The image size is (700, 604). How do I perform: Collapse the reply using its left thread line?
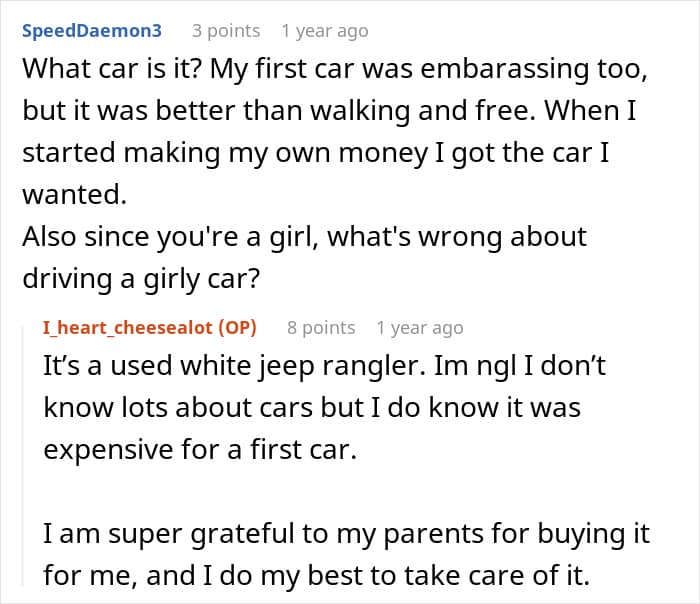coord(23,460)
